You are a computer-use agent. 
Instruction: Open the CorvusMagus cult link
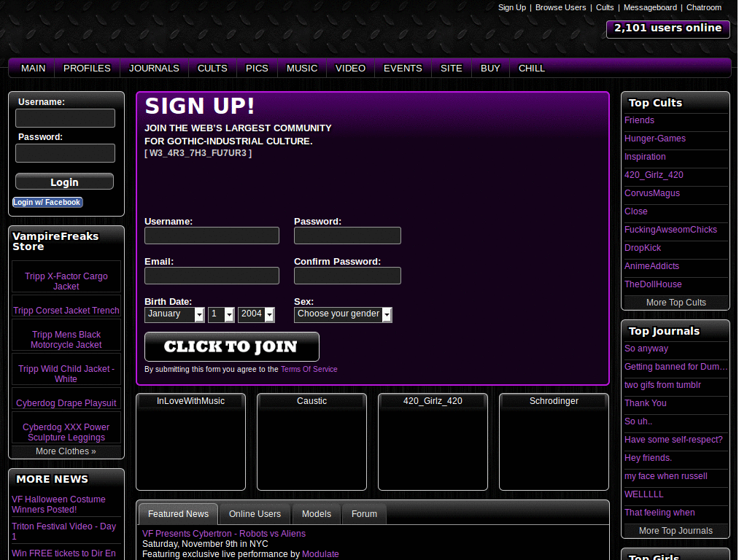(x=652, y=193)
